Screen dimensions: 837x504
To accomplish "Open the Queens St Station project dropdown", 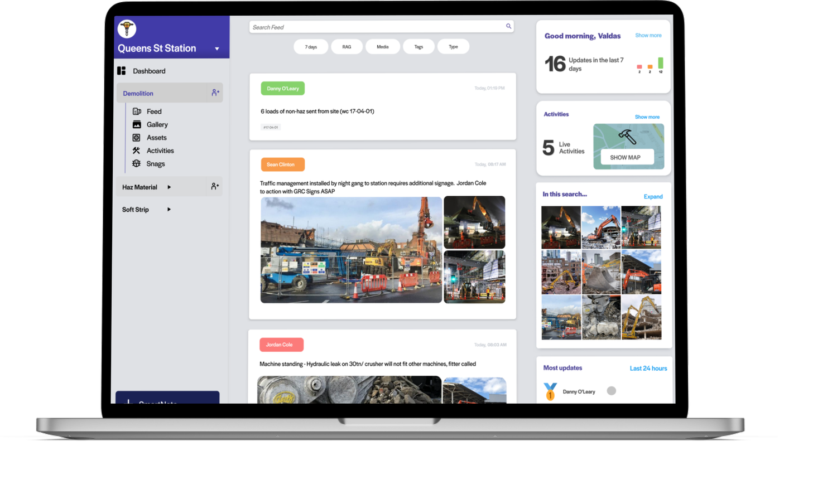I will click(x=217, y=49).
